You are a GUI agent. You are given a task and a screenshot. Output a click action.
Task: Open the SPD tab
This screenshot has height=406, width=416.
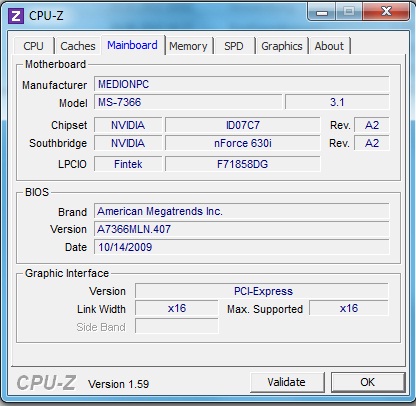234,46
